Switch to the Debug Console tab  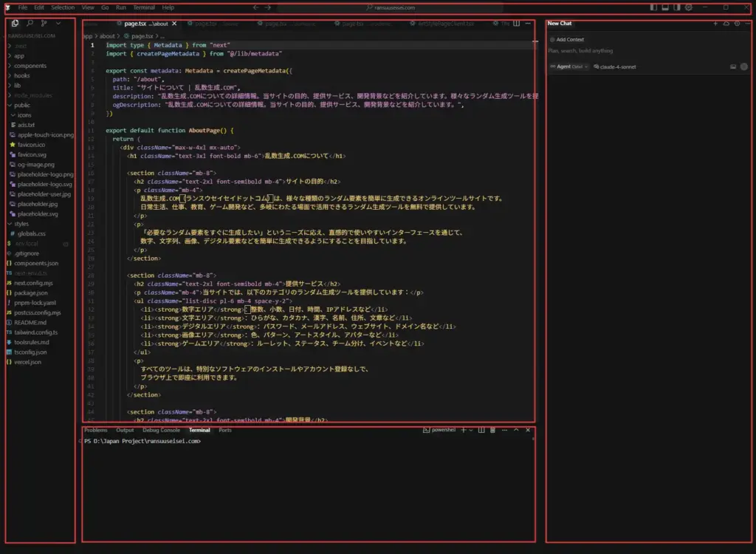161,430
